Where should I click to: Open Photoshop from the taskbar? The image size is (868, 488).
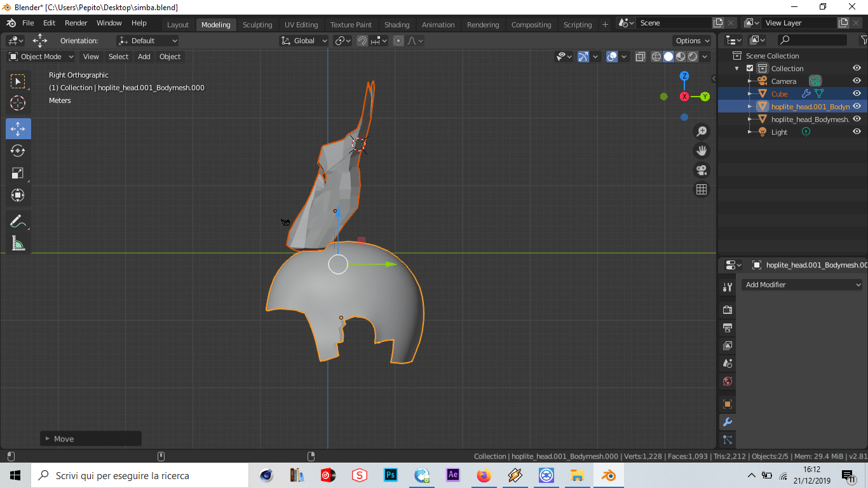pos(391,475)
